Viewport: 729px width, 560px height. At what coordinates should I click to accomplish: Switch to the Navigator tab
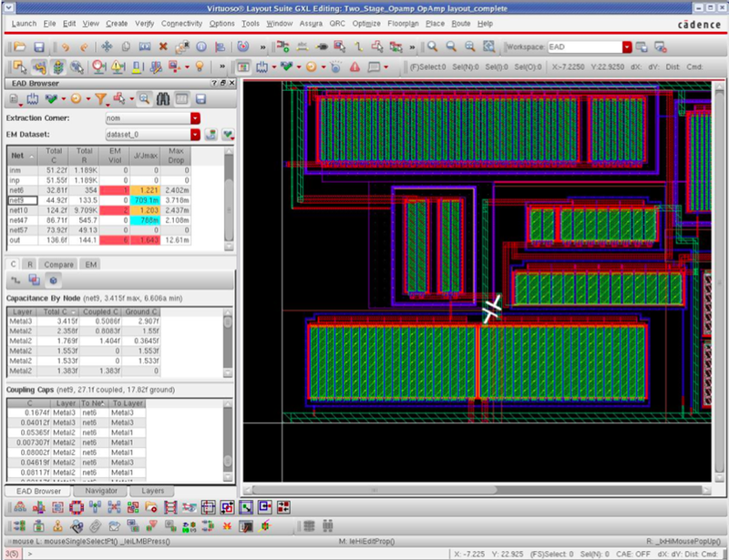(x=101, y=491)
